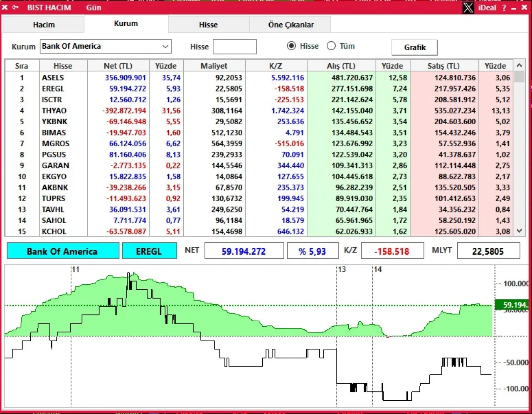Click the NET summary field 59.194.272
Screen dimensions: 532x414
pos(244,251)
